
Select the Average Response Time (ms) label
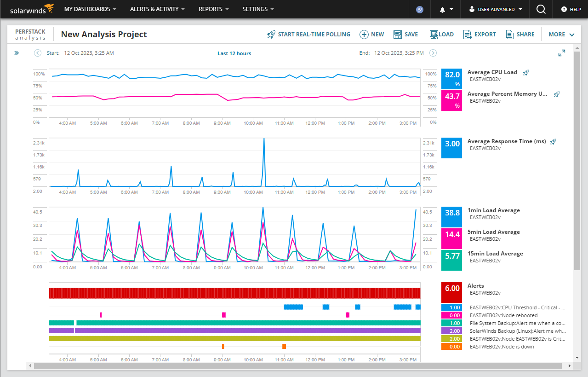pos(507,141)
